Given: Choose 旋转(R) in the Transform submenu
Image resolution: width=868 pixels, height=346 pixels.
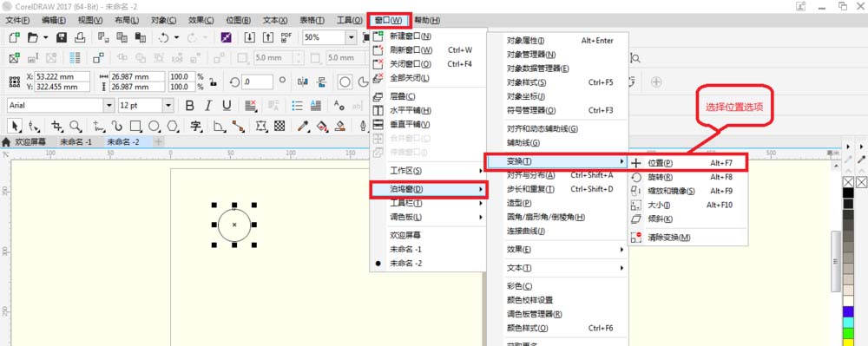Looking at the screenshot, I should (688, 178).
